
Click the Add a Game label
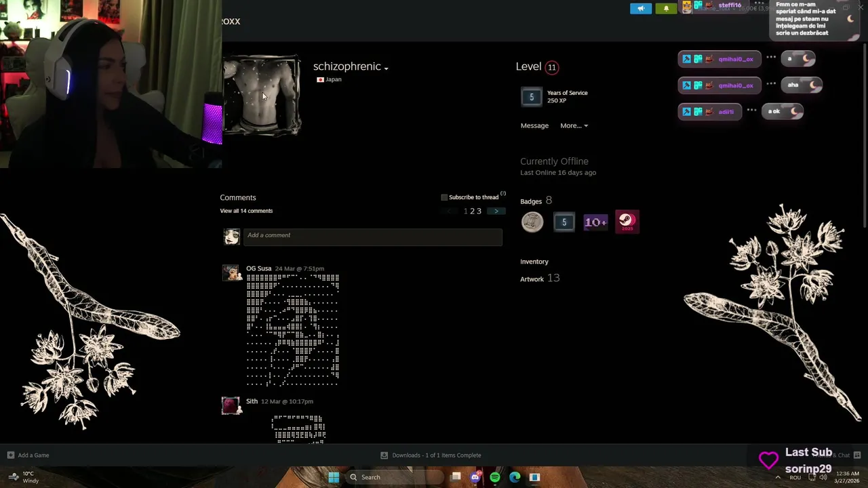33,455
